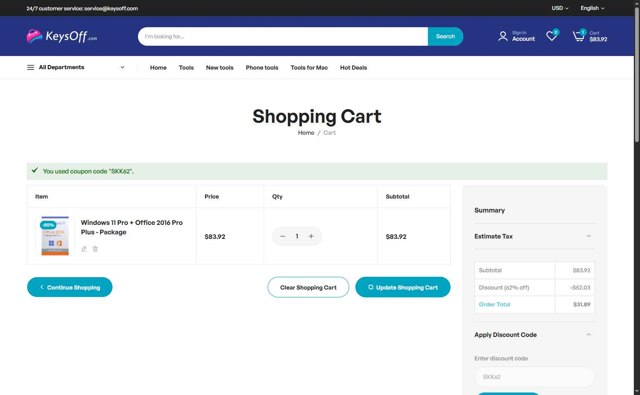This screenshot has width=640, height=395.
Task: Click Update Shopping Cart button
Action: click(x=403, y=287)
